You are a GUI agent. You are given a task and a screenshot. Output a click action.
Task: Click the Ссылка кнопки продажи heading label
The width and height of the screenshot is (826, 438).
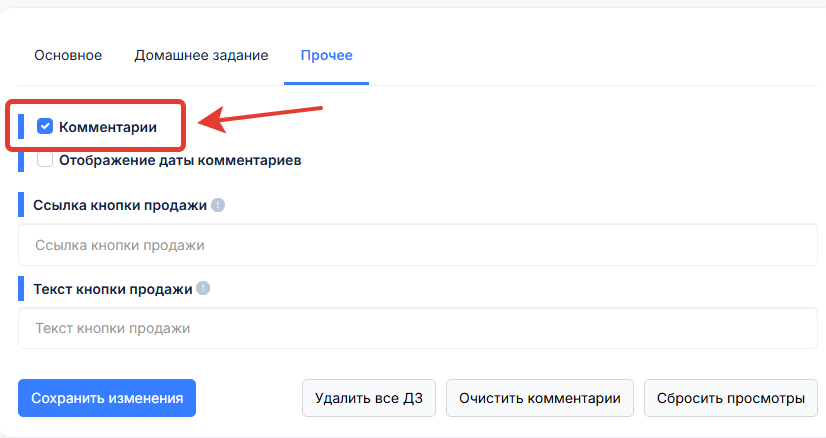coord(120,205)
